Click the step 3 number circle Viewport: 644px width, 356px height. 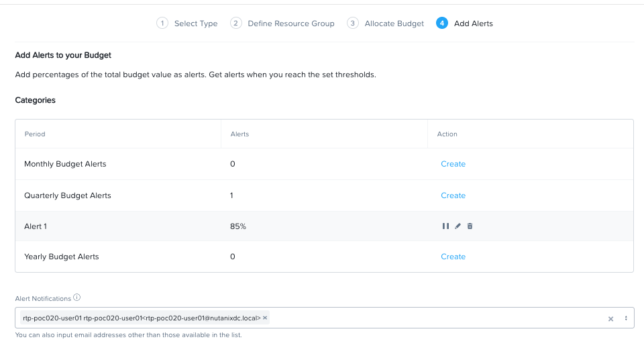point(352,23)
